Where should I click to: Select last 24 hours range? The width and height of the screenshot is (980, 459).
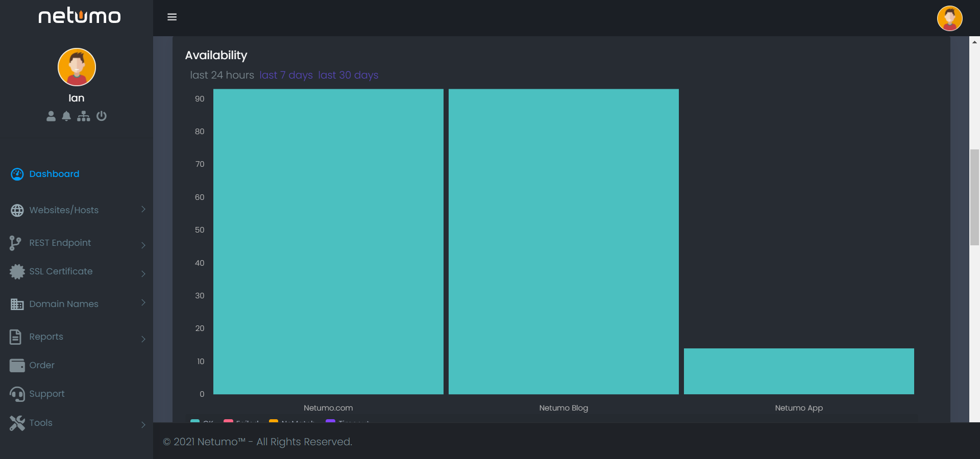pyautogui.click(x=222, y=75)
